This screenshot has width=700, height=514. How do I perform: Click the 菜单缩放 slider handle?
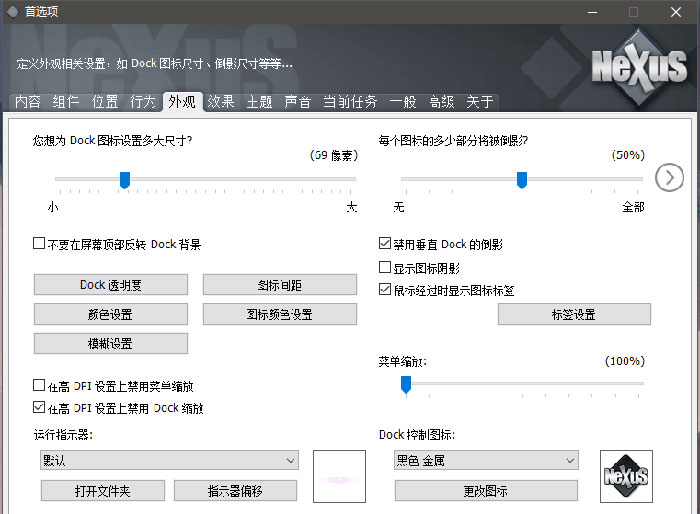[x=406, y=385]
